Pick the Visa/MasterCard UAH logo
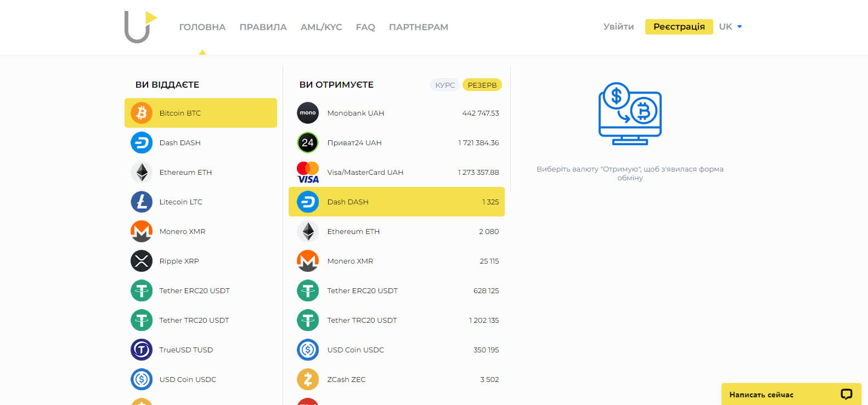868x405 pixels. 308,172
